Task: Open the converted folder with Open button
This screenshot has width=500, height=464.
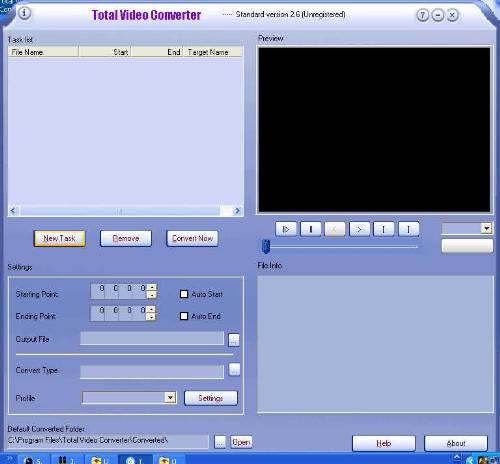Action: 241,442
